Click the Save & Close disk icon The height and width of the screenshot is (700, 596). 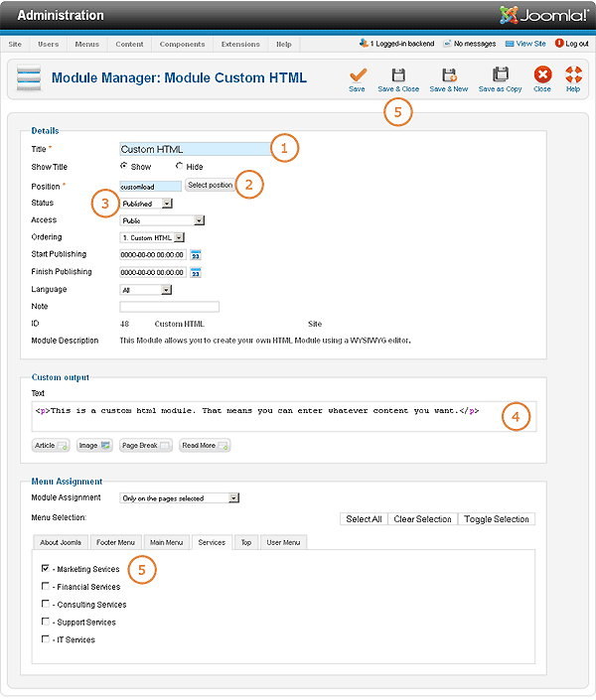pyautogui.click(x=398, y=75)
